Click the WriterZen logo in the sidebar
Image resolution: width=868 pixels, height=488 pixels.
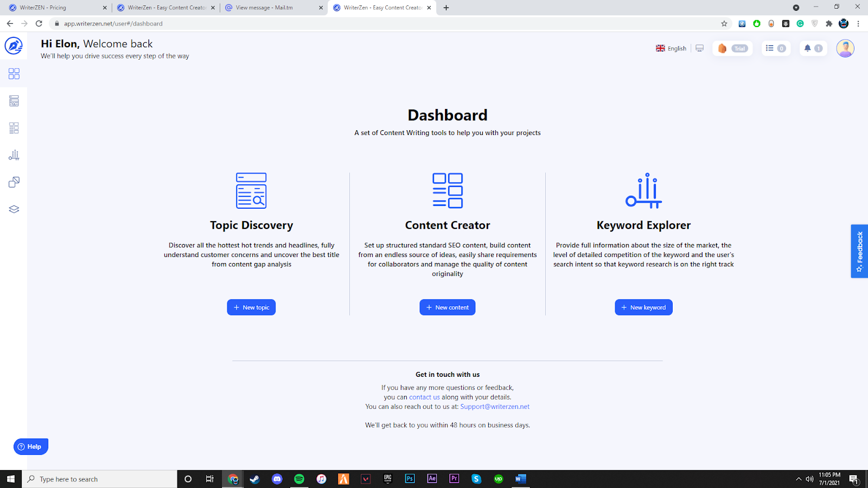pyautogui.click(x=14, y=46)
